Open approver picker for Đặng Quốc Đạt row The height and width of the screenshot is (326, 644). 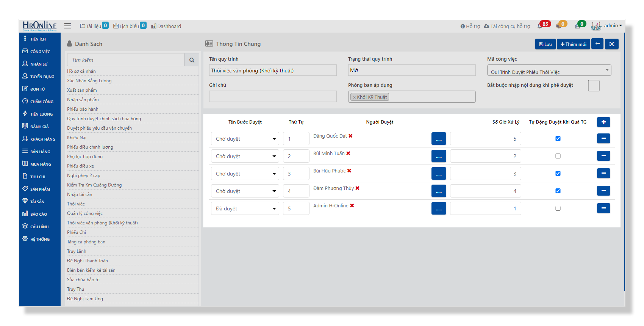click(x=439, y=139)
